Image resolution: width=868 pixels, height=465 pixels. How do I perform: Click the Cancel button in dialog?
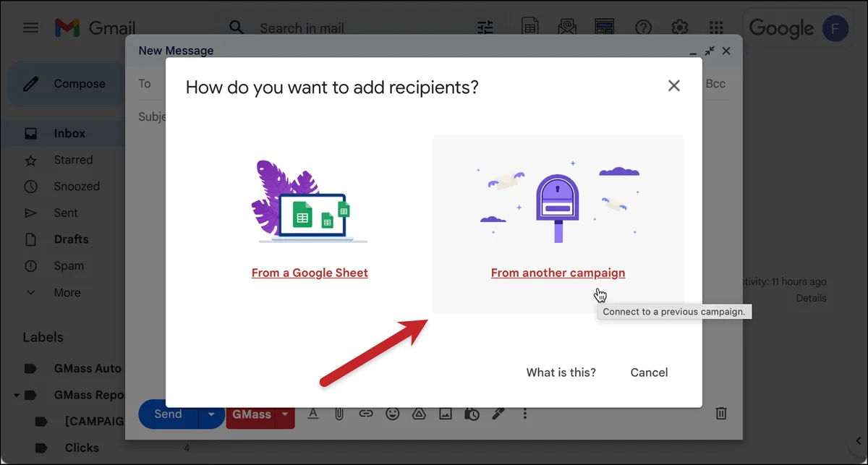tap(649, 372)
